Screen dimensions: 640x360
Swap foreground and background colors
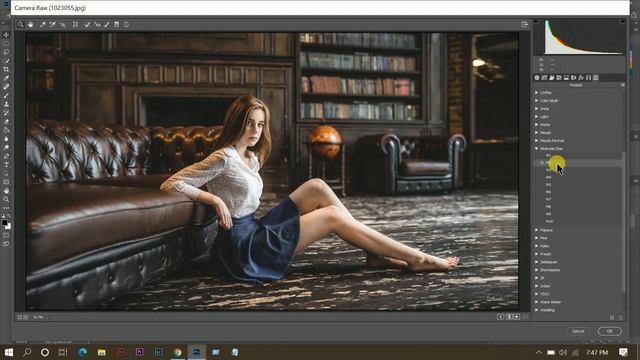9,216
